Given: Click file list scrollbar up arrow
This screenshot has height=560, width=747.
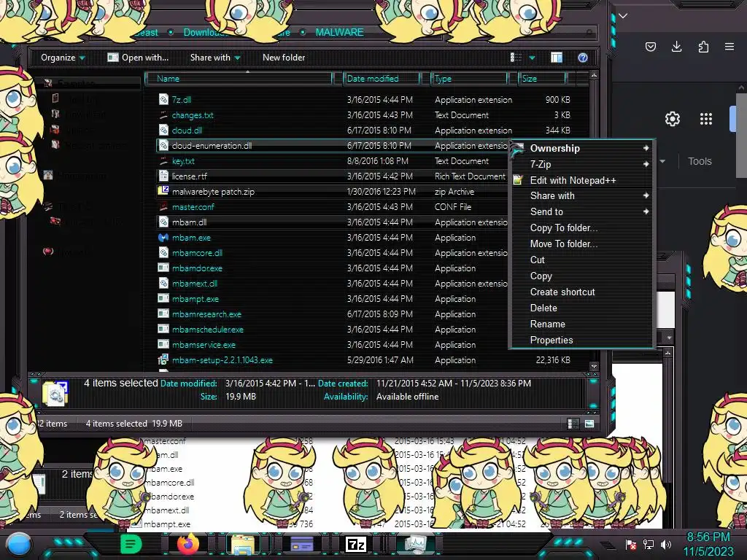Looking at the screenshot, I should point(594,76).
